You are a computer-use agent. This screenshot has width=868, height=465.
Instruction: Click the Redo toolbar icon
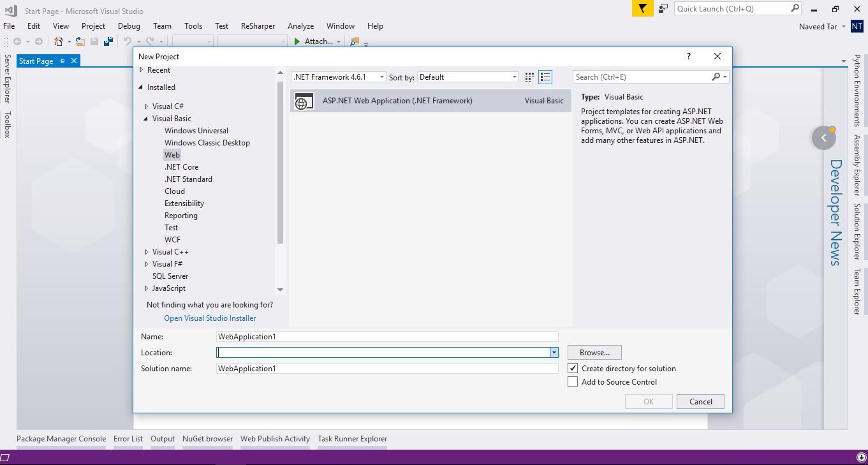click(150, 41)
